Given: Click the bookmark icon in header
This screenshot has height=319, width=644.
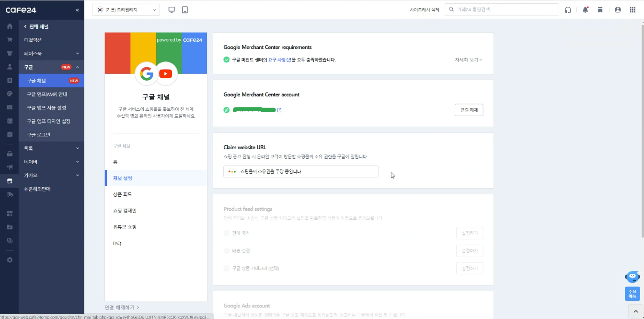Looking at the screenshot, I should tap(600, 10).
